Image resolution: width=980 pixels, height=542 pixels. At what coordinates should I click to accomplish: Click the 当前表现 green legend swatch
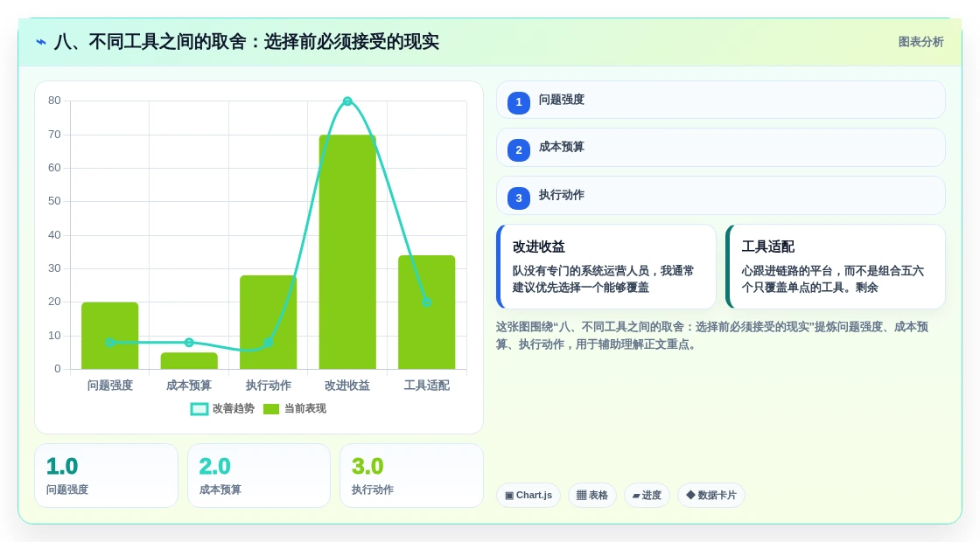(x=271, y=409)
